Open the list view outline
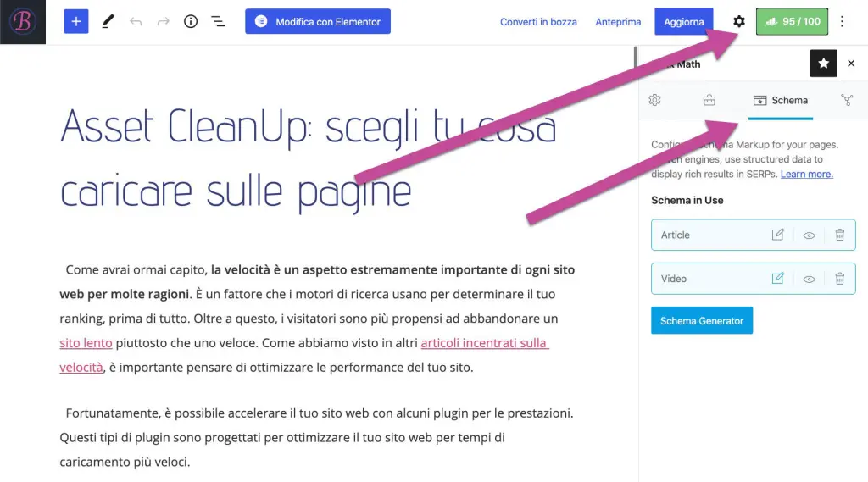Viewport: 868px width, 482px height. (x=218, y=21)
